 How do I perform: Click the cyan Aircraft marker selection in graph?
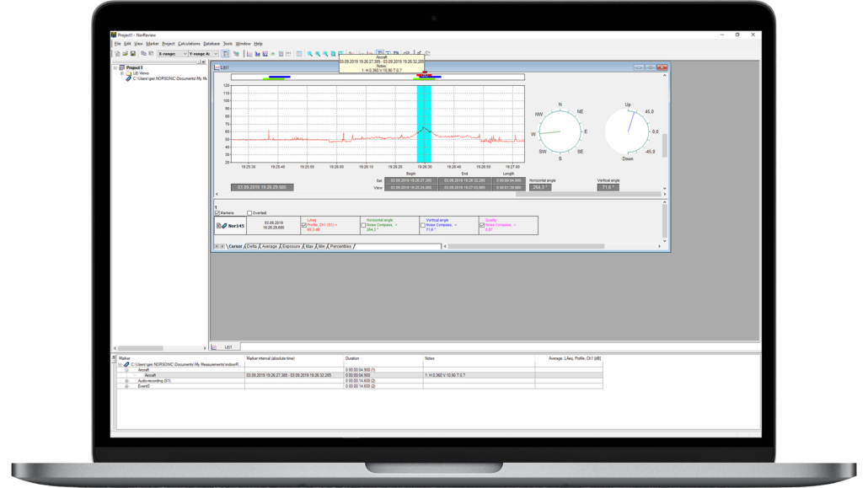click(424, 124)
